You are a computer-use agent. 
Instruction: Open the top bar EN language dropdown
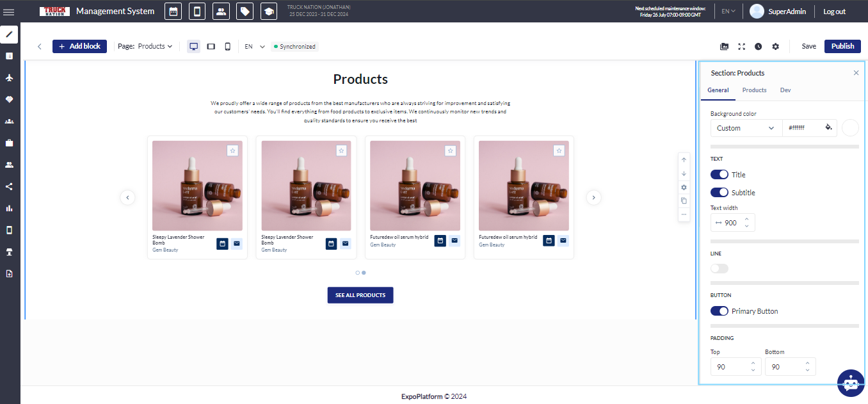point(728,12)
